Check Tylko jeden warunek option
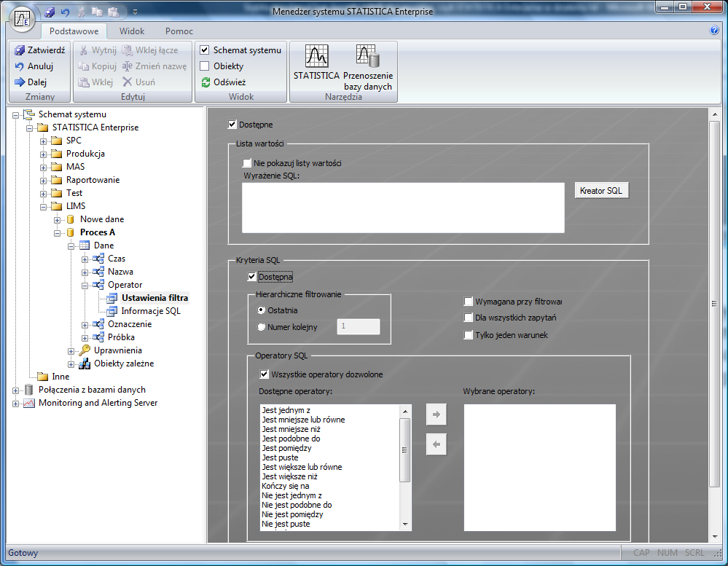The height and width of the screenshot is (566, 728). click(x=468, y=335)
